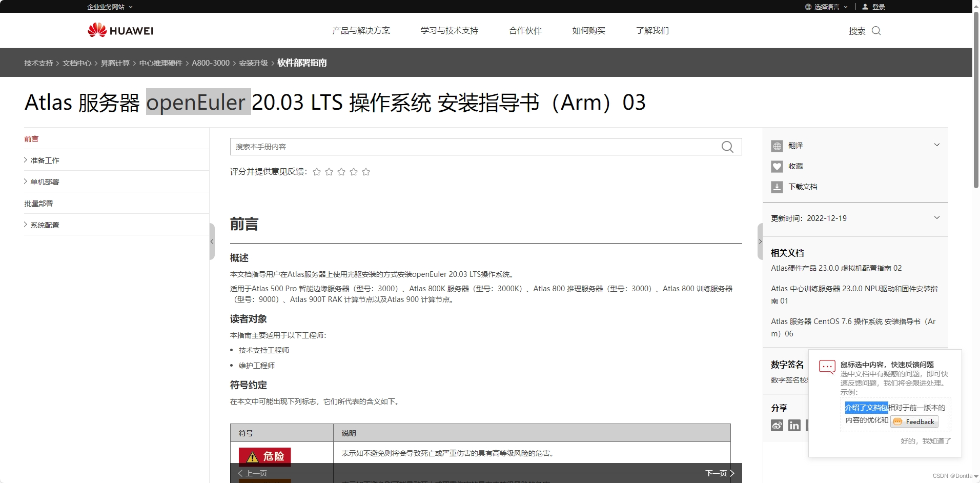The image size is (980, 483).
Task: Click the A800-3000 breadcrumb
Action: point(211,63)
